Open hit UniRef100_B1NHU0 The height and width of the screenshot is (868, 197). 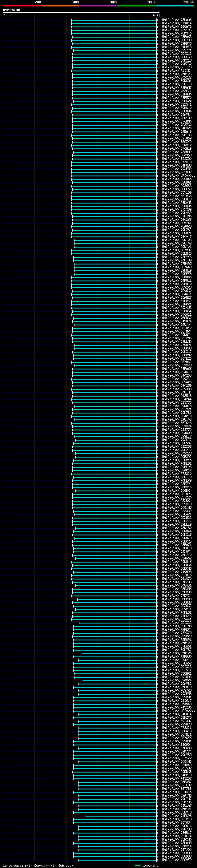tap(176, 94)
